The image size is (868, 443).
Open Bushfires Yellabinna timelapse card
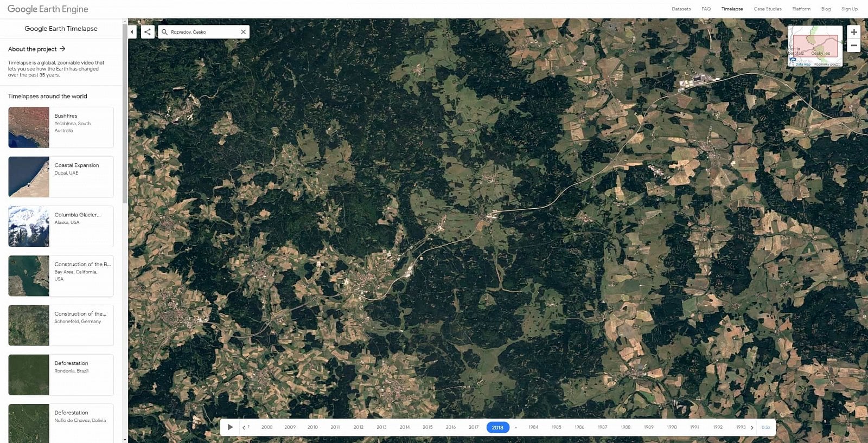tap(61, 127)
